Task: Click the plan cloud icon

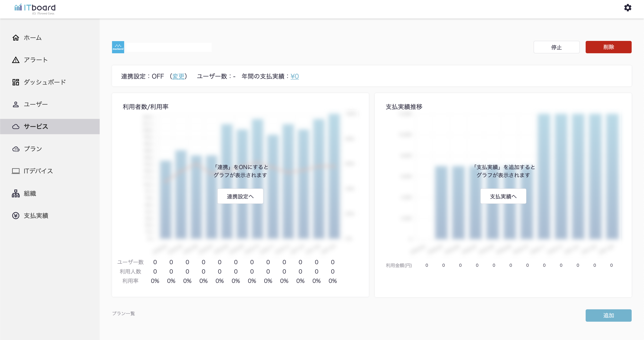Action: [16, 149]
